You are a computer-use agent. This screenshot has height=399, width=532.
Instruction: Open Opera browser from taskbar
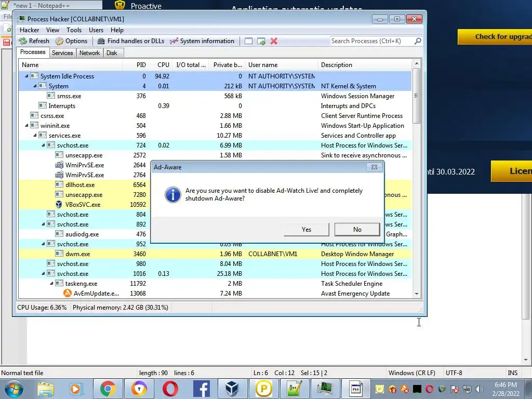click(x=170, y=389)
